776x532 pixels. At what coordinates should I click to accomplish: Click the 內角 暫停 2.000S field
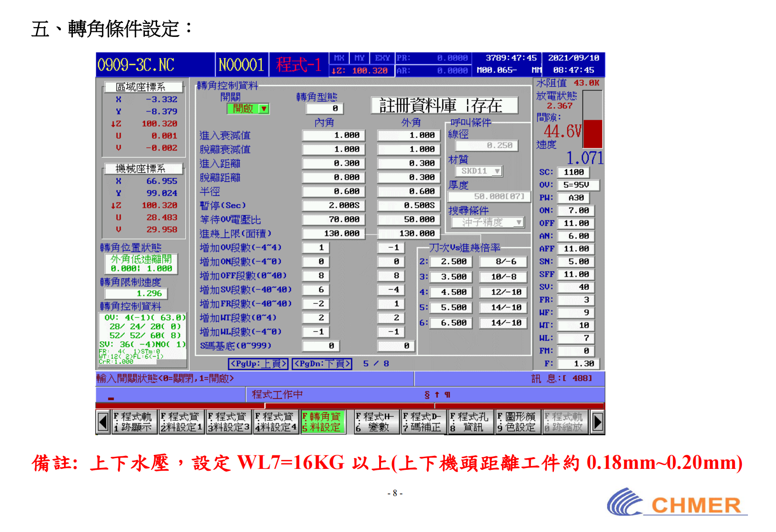tap(333, 206)
